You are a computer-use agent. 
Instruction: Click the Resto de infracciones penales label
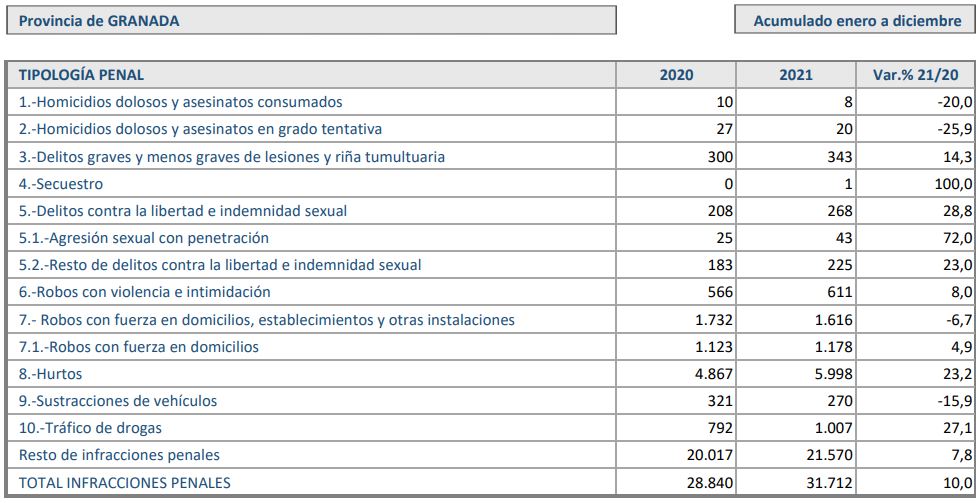click(119, 455)
